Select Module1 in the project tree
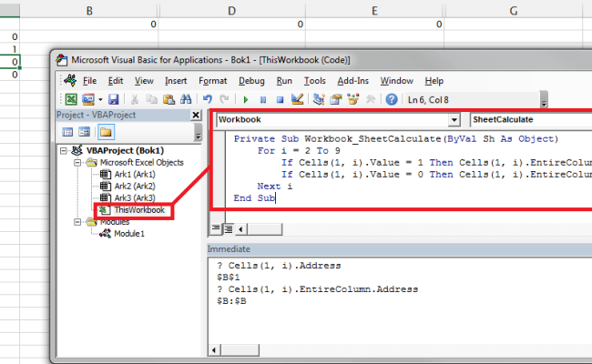This screenshot has height=364, width=592. (x=129, y=234)
